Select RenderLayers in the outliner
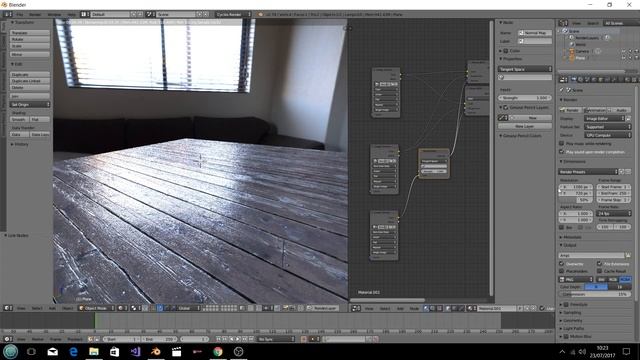Viewport: 640px width, 360px height. click(587, 38)
